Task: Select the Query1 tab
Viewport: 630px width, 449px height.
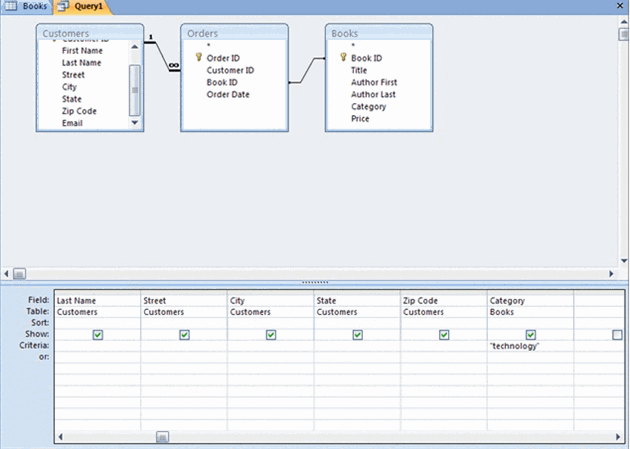Action: click(x=82, y=6)
